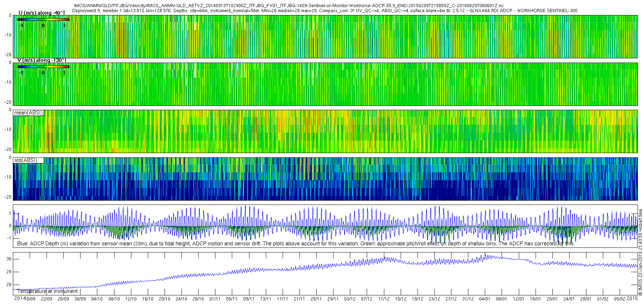Click the '2015' year label on the time axis
The width and height of the screenshot is (644, 304).
point(632,298)
